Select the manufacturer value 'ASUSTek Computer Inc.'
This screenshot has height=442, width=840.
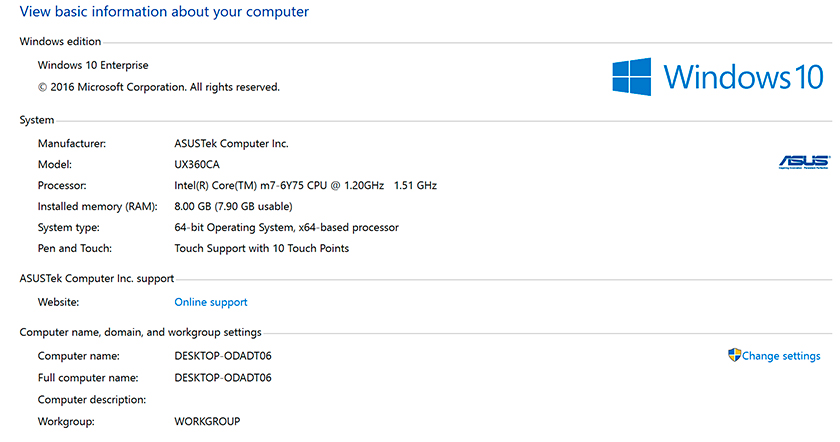pyautogui.click(x=231, y=144)
